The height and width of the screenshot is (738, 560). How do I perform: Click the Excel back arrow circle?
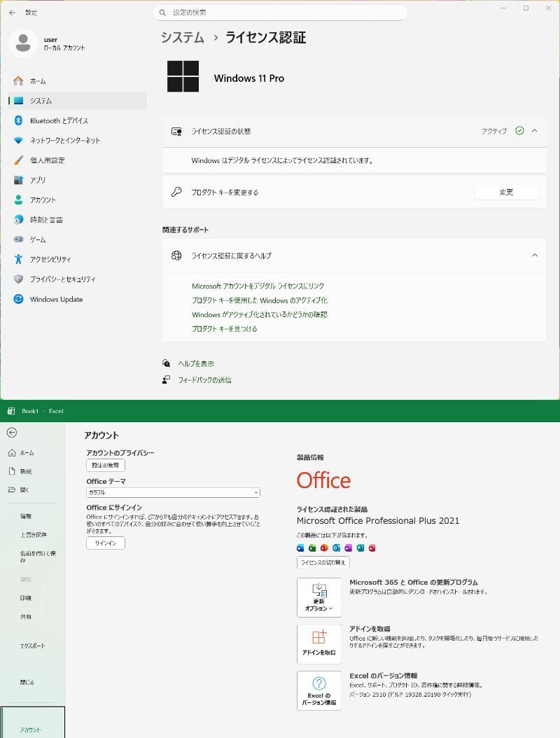pos(12,433)
